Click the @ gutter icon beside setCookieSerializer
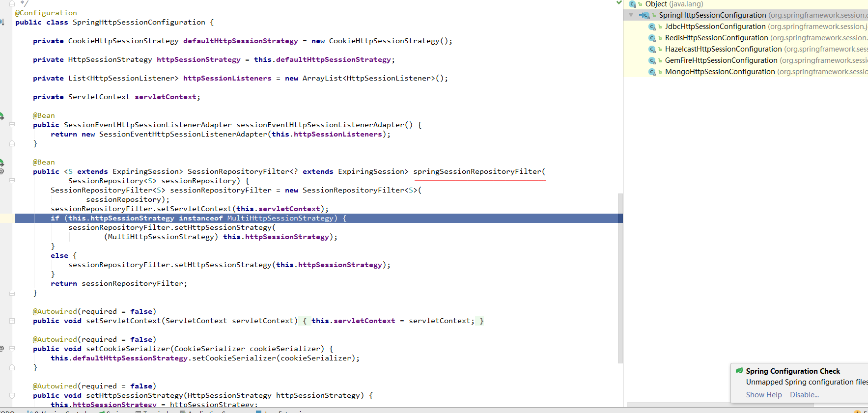Screen dimensions: 868x413 (x=1, y=349)
